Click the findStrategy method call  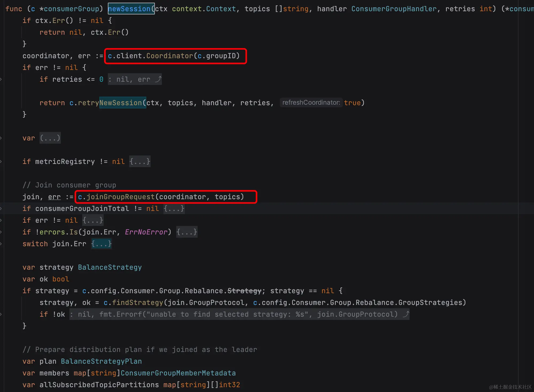(137, 303)
